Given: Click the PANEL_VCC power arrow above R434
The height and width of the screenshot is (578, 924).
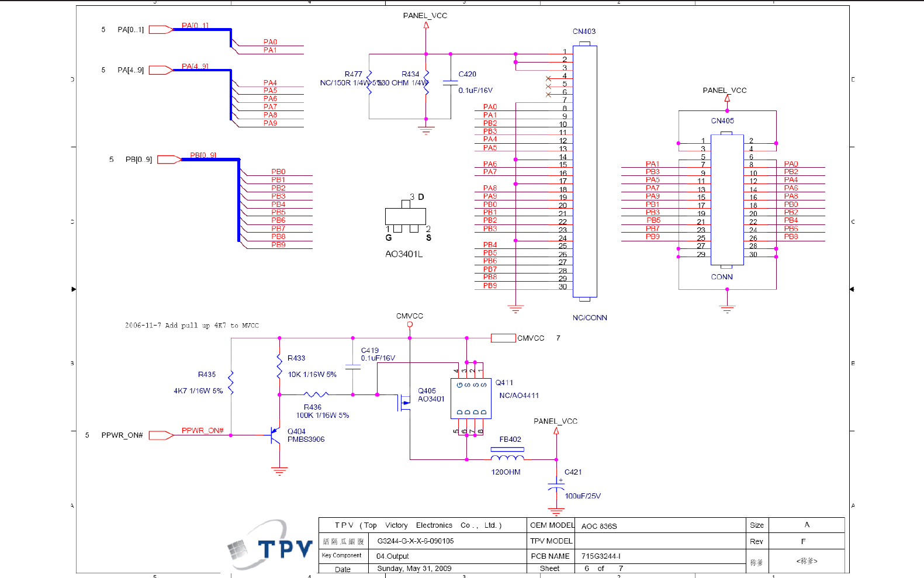Looking at the screenshot, I should pyautogui.click(x=426, y=25).
